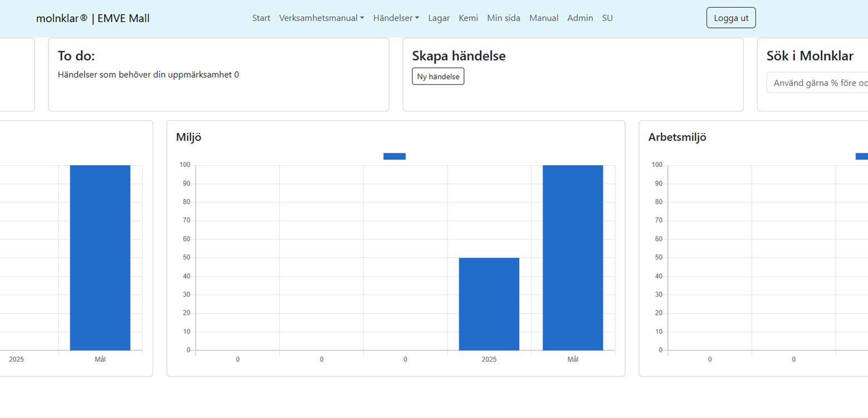Screen dimensions: 868x418
Task: Toggle the blue legend swatch above Miljö chart
Action: (394, 156)
